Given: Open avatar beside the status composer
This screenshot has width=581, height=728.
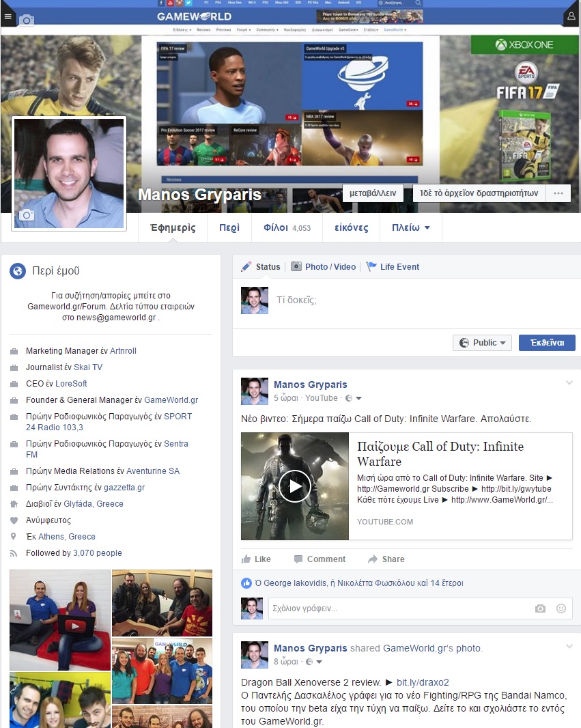Looking at the screenshot, I should 254,300.
